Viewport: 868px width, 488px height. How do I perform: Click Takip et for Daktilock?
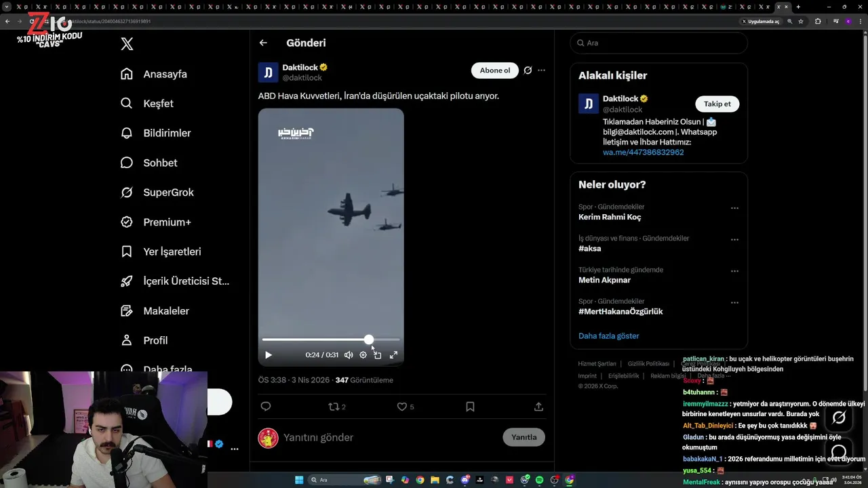pyautogui.click(x=717, y=104)
